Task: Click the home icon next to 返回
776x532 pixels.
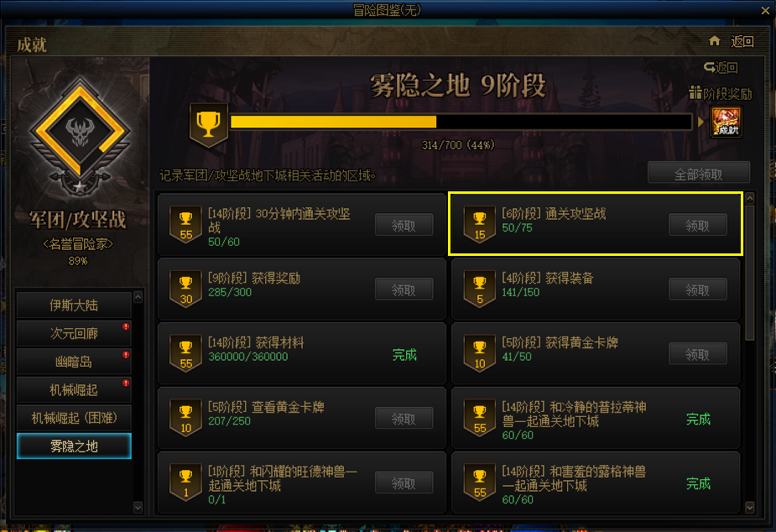Action: [x=714, y=40]
